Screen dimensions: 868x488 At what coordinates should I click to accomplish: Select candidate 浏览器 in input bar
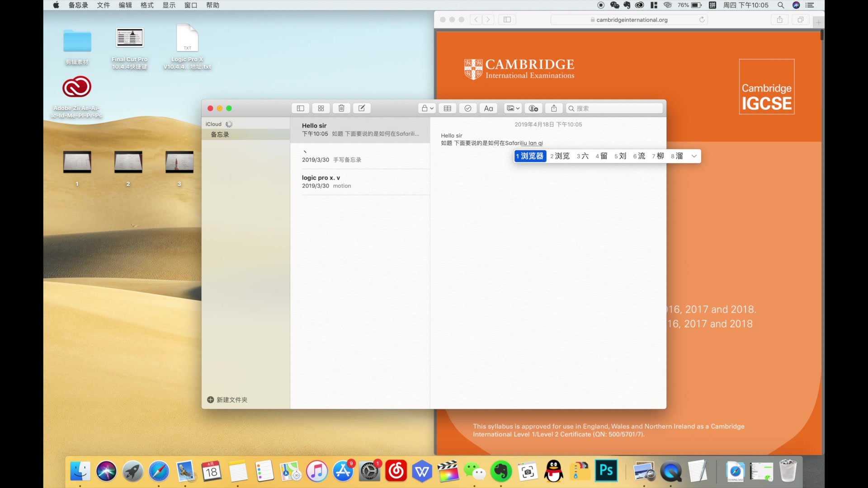tap(530, 156)
